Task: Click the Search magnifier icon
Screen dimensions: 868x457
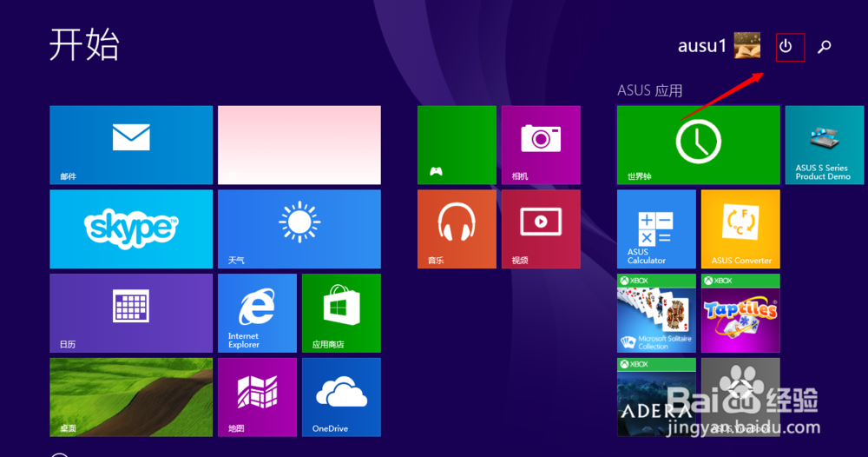Action: [825, 47]
